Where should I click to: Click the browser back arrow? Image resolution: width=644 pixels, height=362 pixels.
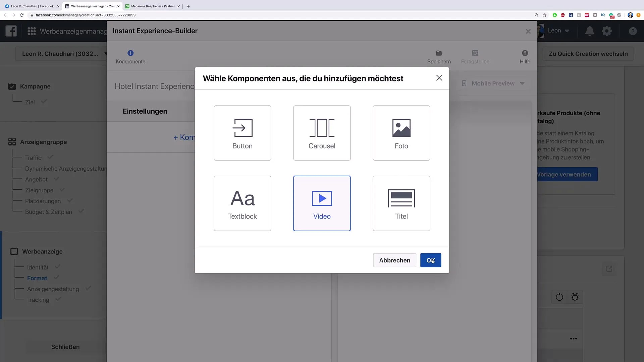(5, 15)
